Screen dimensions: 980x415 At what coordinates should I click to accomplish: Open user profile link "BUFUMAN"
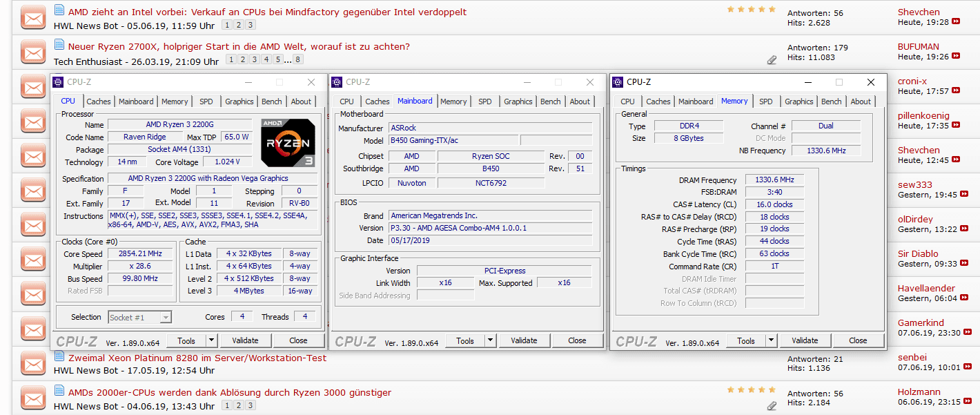click(919, 46)
